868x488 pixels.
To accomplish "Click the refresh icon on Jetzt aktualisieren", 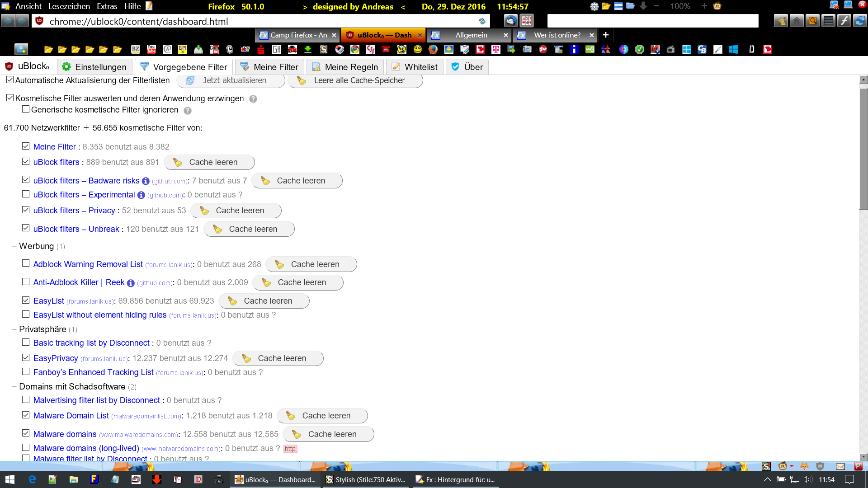I will coord(190,80).
